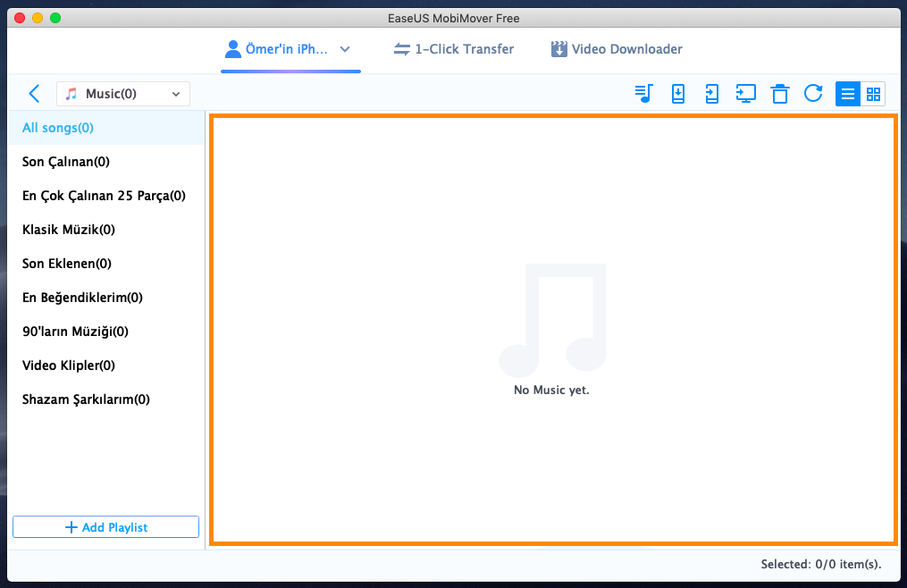
Task: Click the refresh icon
Action: coord(813,94)
